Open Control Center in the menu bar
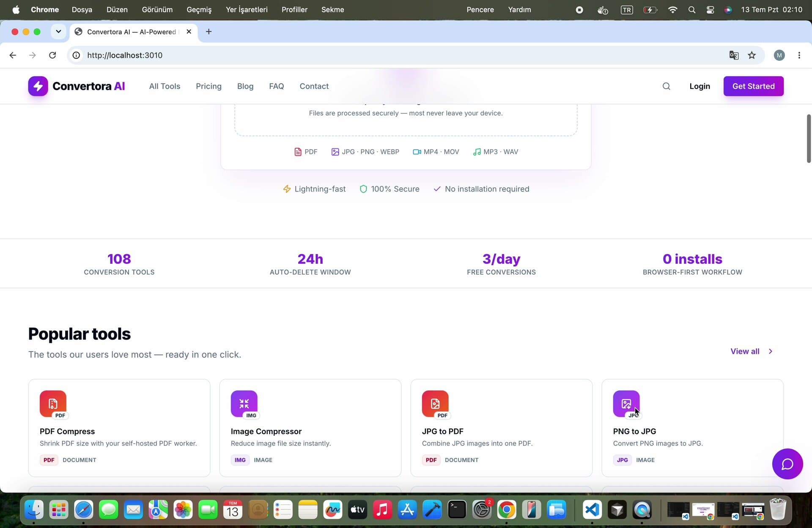The image size is (812, 528). point(710,10)
